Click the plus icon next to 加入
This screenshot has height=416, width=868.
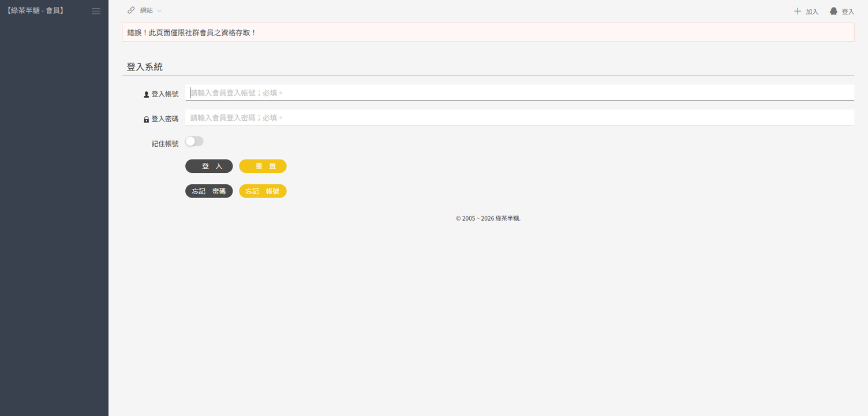coord(798,11)
